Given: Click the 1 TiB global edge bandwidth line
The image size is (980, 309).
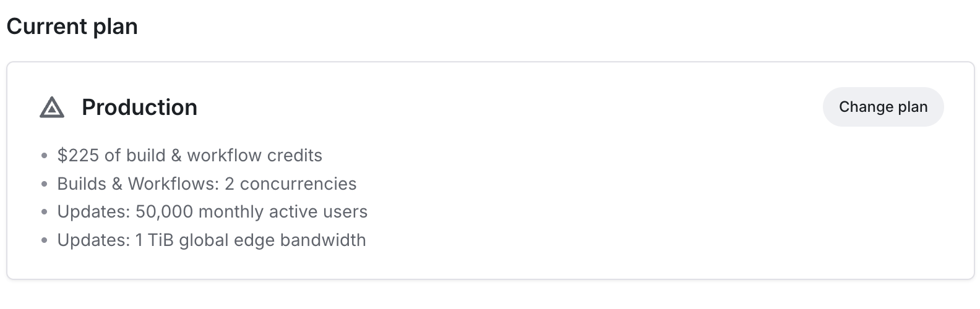Looking at the screenshot, I should coord(212,240).
